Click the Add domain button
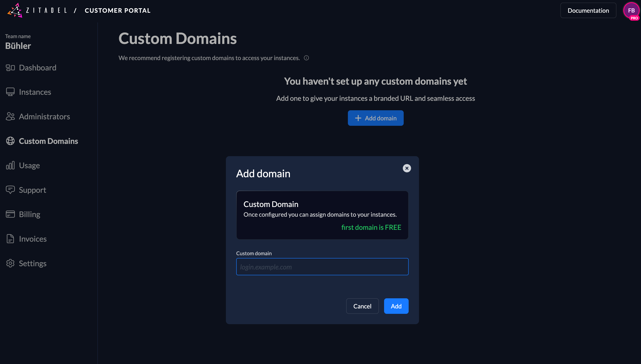This screenshot has height=364, width=641. 375,118
